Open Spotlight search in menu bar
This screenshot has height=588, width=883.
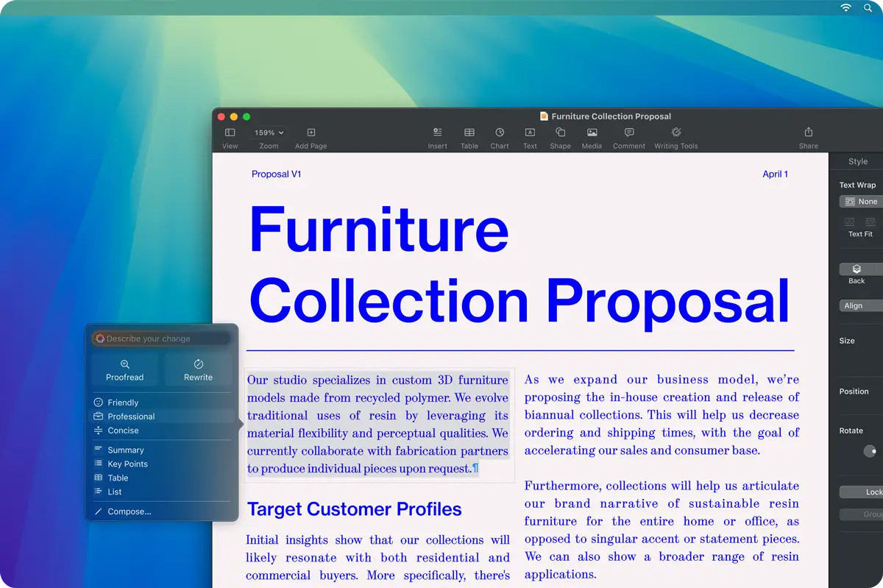pyautogui.click(x=868, y=7)
